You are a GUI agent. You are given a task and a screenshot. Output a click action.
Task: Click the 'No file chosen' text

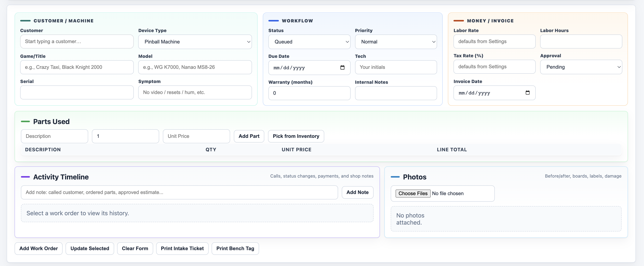[448, 193]
